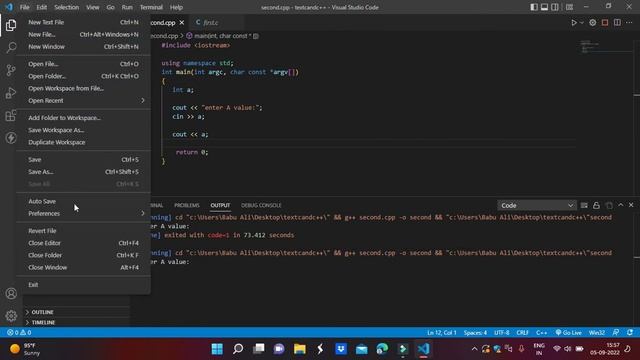Select the OUTPUT panel tab
640x360 pixels.
[x=220, y=205]
